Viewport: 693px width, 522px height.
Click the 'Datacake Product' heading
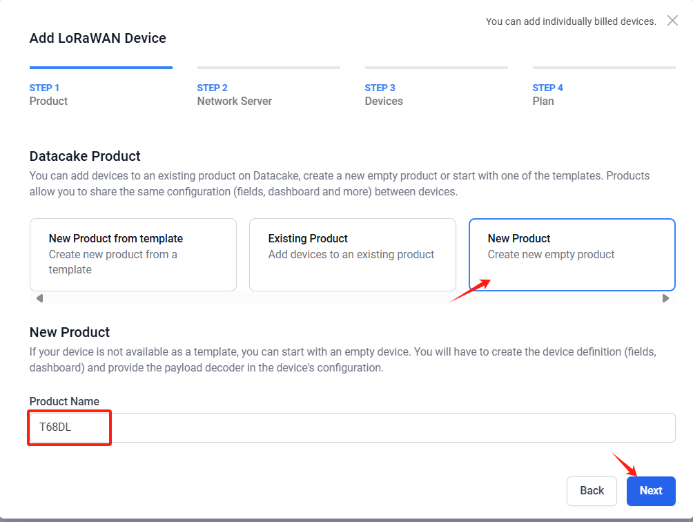point(85,156)
